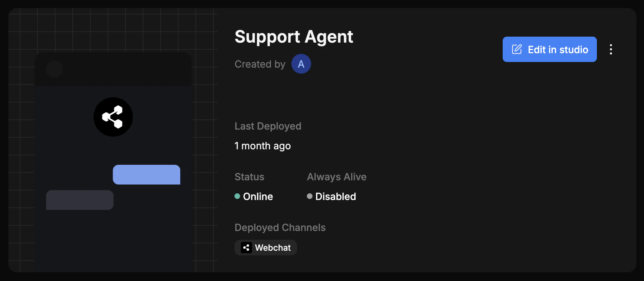
Task: Click the Always Alive label
Action: (337, 177)
